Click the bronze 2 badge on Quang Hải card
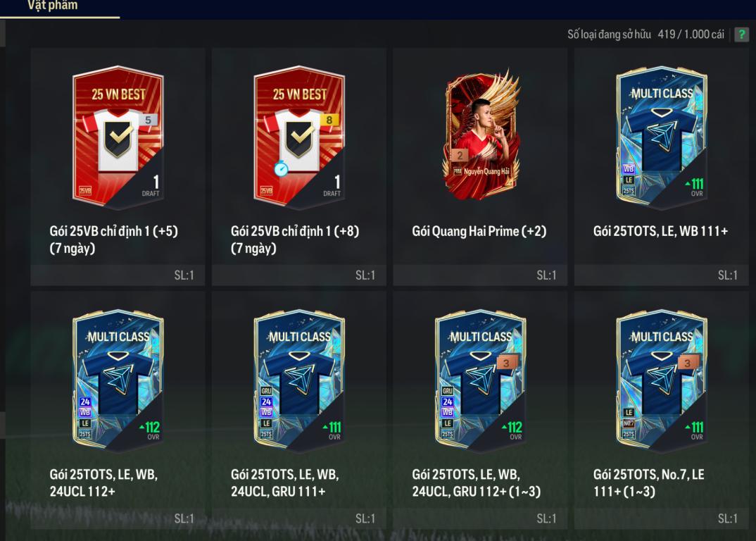 click(x=460, y=155)
